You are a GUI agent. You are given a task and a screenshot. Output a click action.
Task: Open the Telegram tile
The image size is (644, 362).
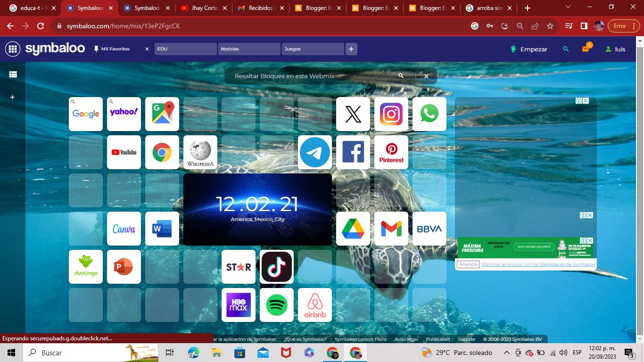coord(315,152)
